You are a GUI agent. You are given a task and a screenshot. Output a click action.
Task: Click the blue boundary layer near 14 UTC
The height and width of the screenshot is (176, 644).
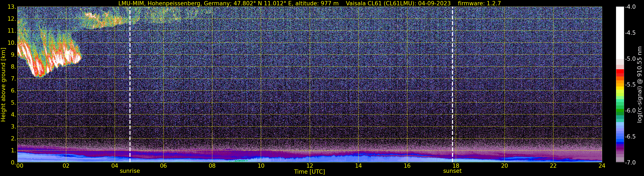point(358,158)
